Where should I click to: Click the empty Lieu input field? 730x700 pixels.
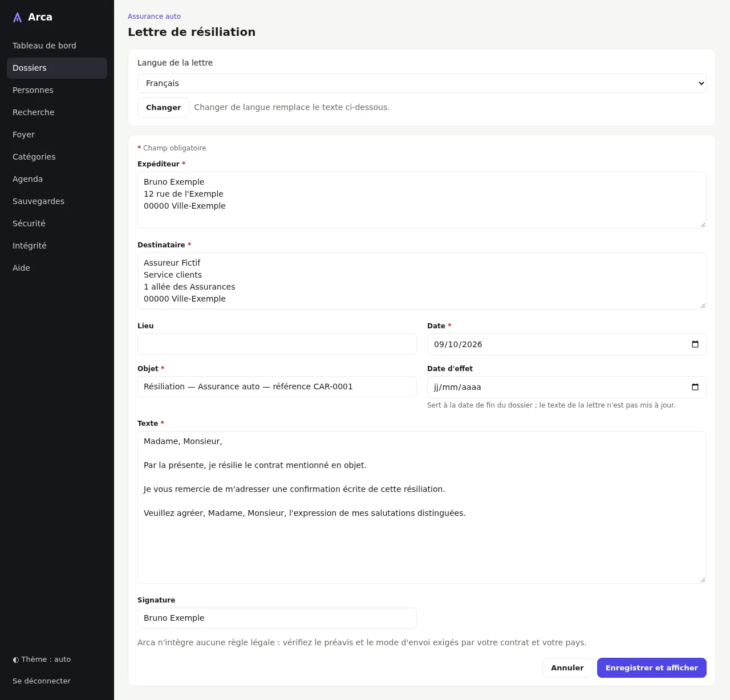click(x=277, y=344)
